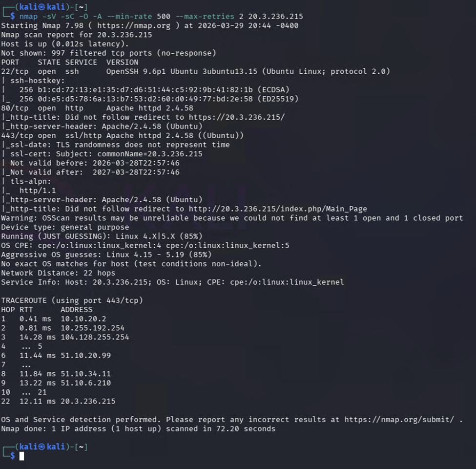Screen dimensions: 476x469
Task: Click the target IP in the nmap command
Action: pyautogui.click(x=275, y=17)
